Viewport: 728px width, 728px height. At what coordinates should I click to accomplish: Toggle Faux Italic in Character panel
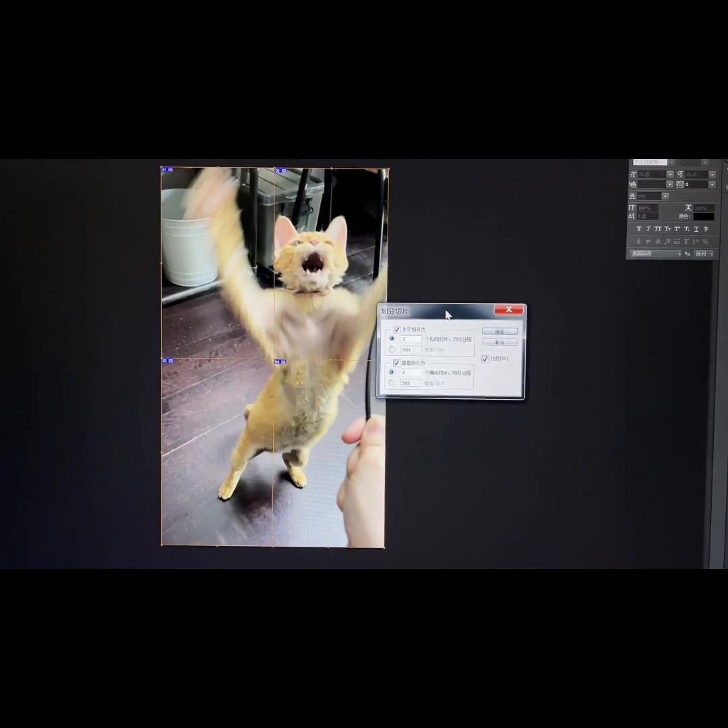(x=648, y=229)
